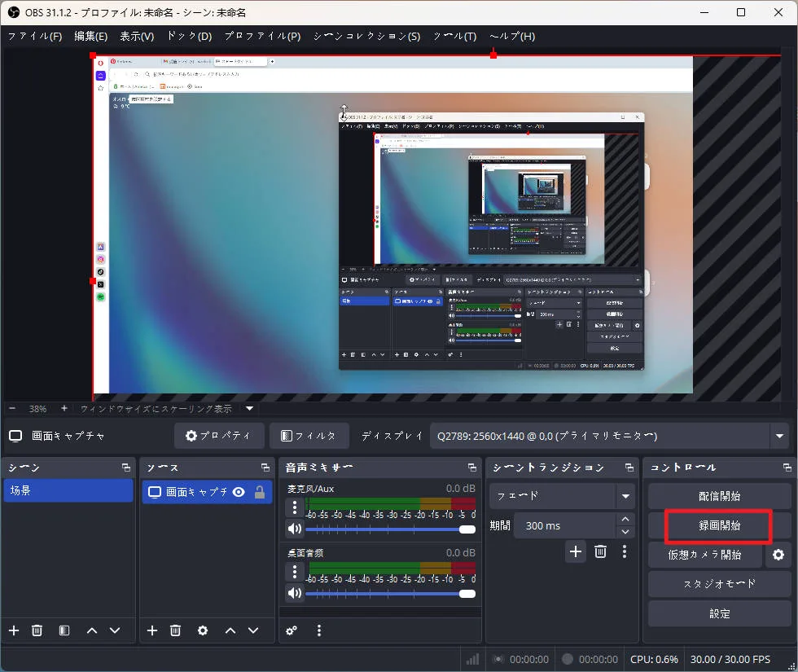Mute the 桌面音频 audio channel

(295, 593)
